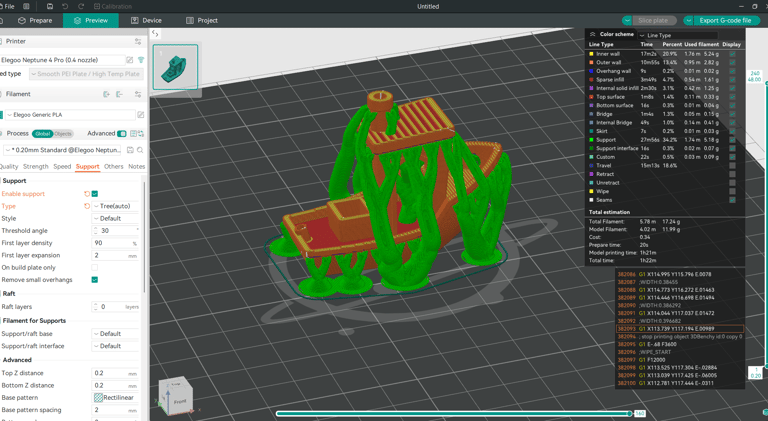Click the redo arrow icon
Viewport: 768px width, 421px height.
click(x=81, y=6)
